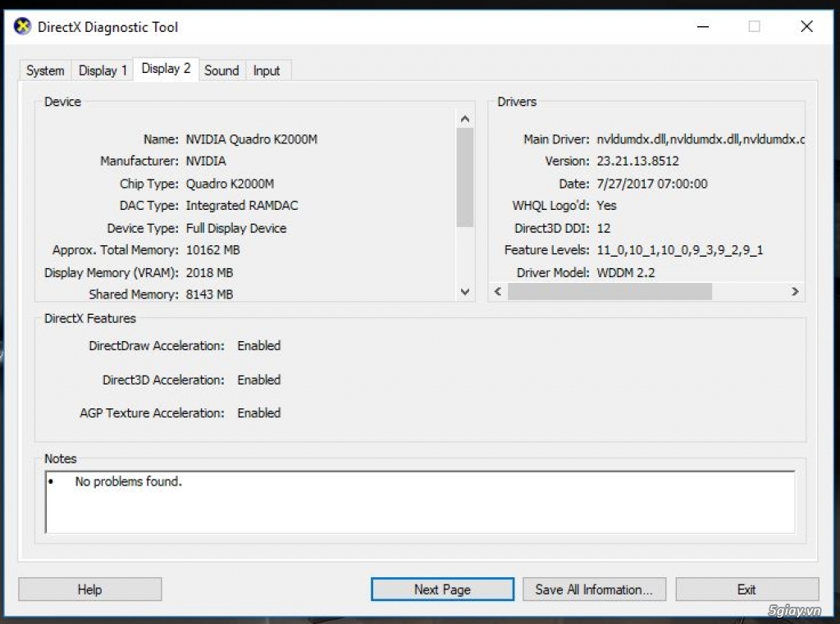This screenshot has width=840, height=624.
Task: Click Shared Memory value 8143 MB
Action: pyautogui.click(x=209, y=294)
